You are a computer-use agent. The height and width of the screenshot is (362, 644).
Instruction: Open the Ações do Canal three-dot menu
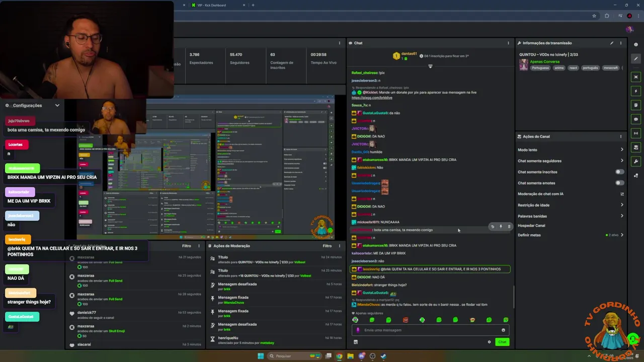pos(621,137)
